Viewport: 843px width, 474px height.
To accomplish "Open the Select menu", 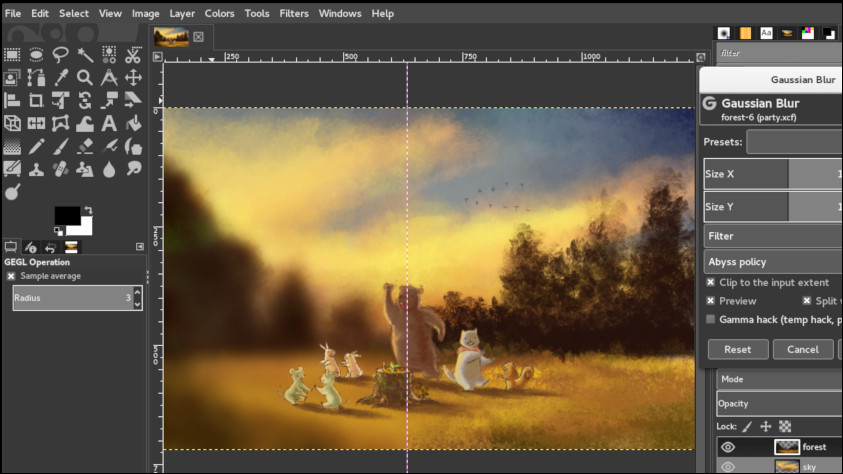I will pos(74,13).
